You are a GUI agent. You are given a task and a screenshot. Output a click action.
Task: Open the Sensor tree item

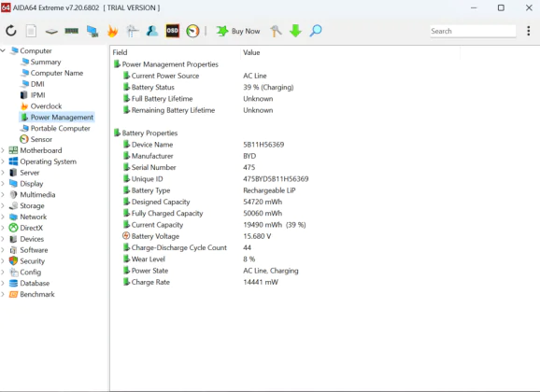pos(36,139)
